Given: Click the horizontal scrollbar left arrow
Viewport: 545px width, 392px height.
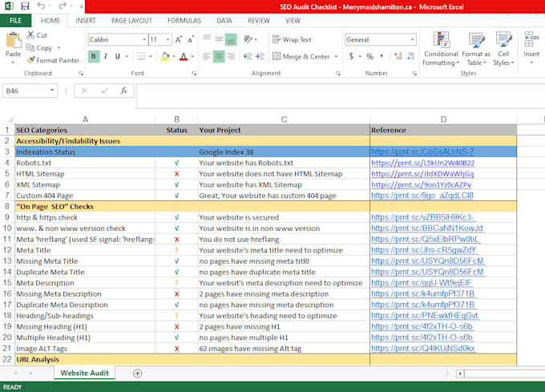Looking at the screenshot, I should click(460, 374).
